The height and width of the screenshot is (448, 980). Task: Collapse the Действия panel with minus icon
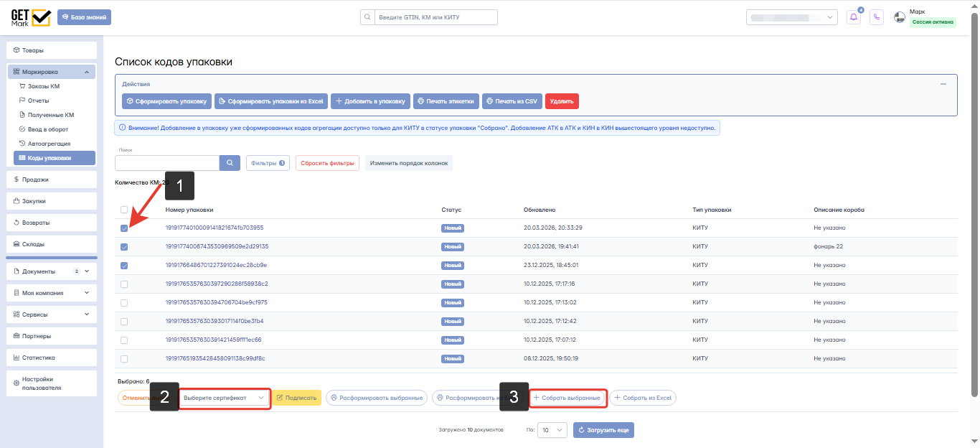tap(943, 84)
